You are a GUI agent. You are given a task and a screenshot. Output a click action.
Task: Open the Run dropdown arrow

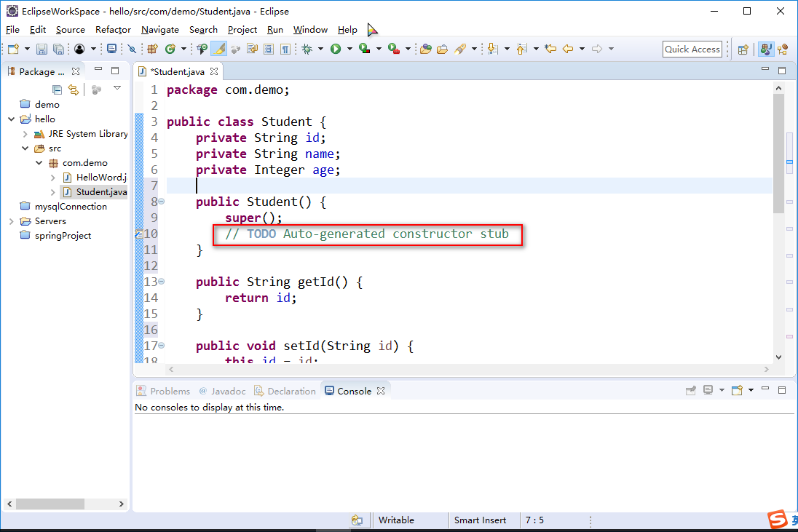tap(349, 49)
